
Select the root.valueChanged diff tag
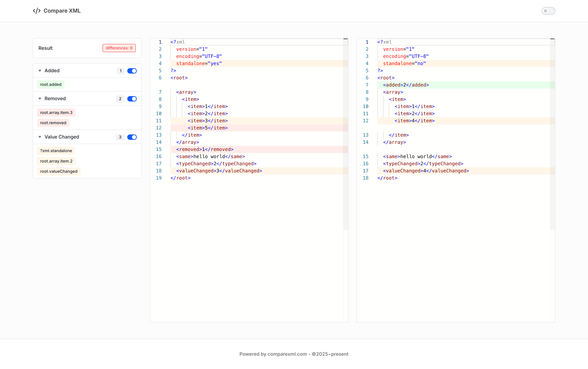[59, 171]
